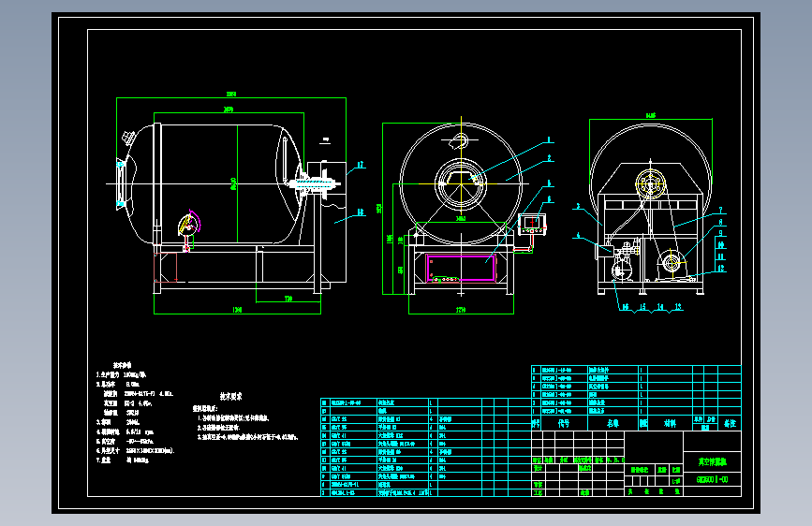This screenshot has width=812, height=526.
Task: Click the overall width dimension above the rear view
Action: 650,115
